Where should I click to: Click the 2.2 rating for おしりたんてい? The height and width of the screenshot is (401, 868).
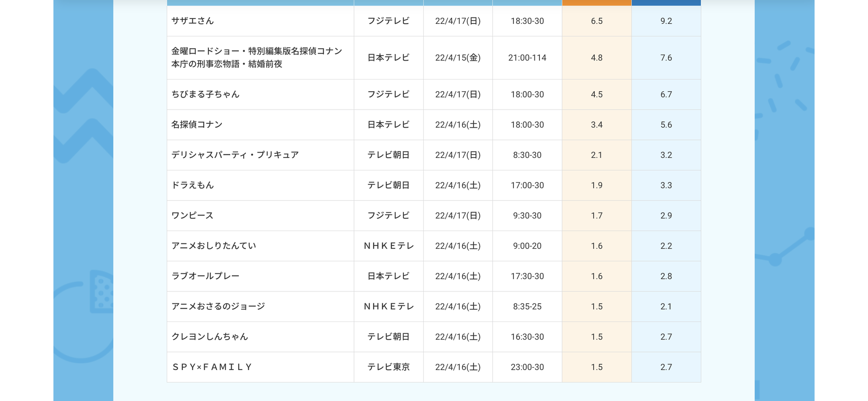(x=666, y=246)
